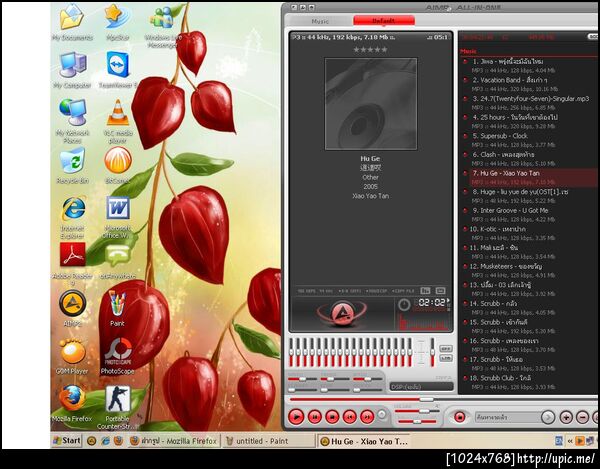Click the red record button in AIMP
The height and width of the screenshot is (469, 600).
click(x=460, y=417)
